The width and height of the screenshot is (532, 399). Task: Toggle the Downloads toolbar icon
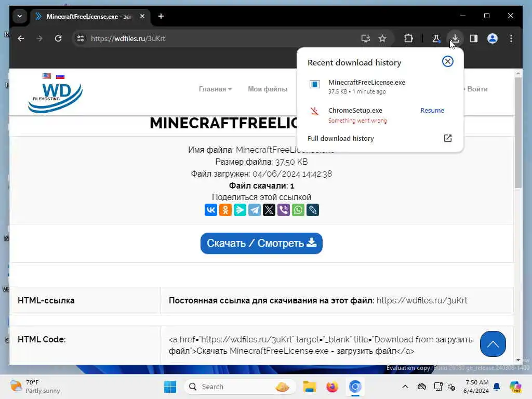455,38
